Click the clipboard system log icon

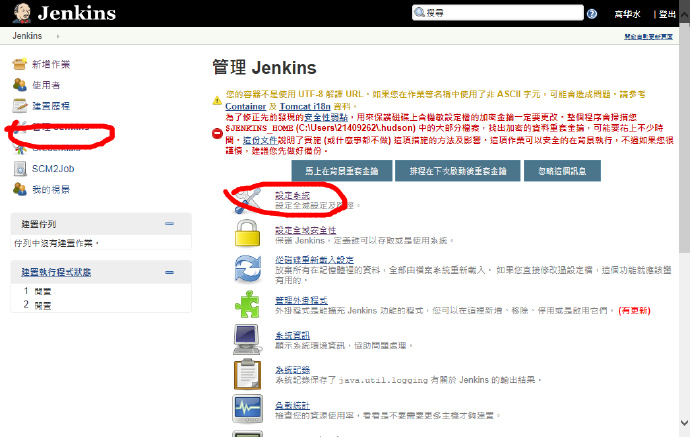click(247, 374)
